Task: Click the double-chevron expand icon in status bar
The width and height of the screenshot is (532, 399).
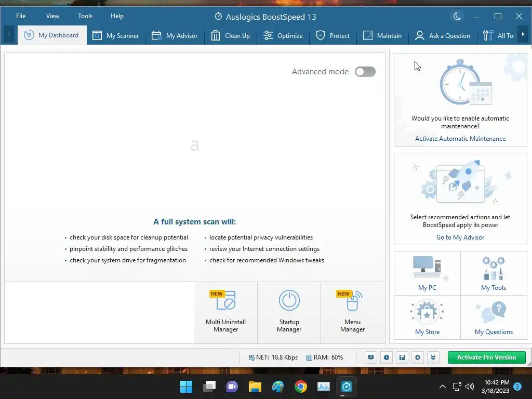Action: pyautogui.click(x=433, y=357)
